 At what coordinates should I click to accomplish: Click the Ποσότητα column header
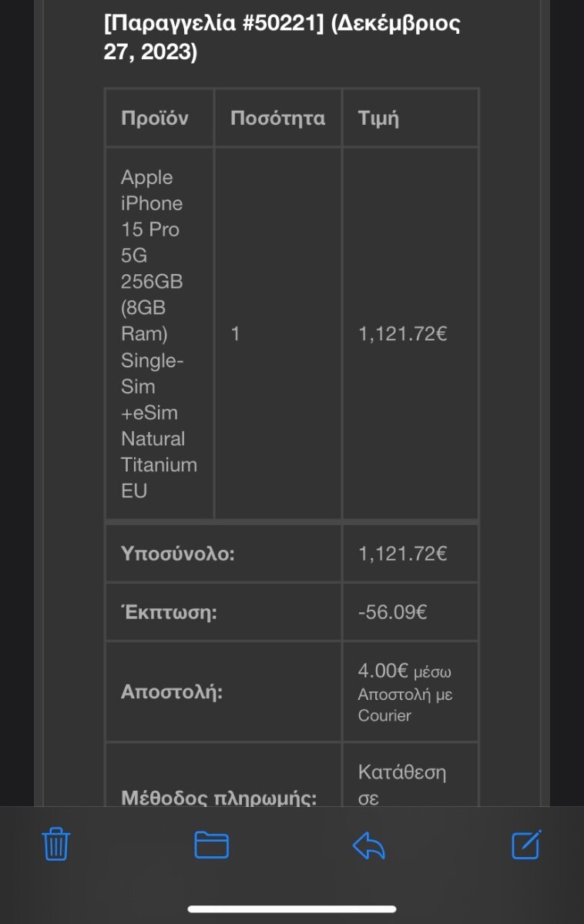(277, 118)
